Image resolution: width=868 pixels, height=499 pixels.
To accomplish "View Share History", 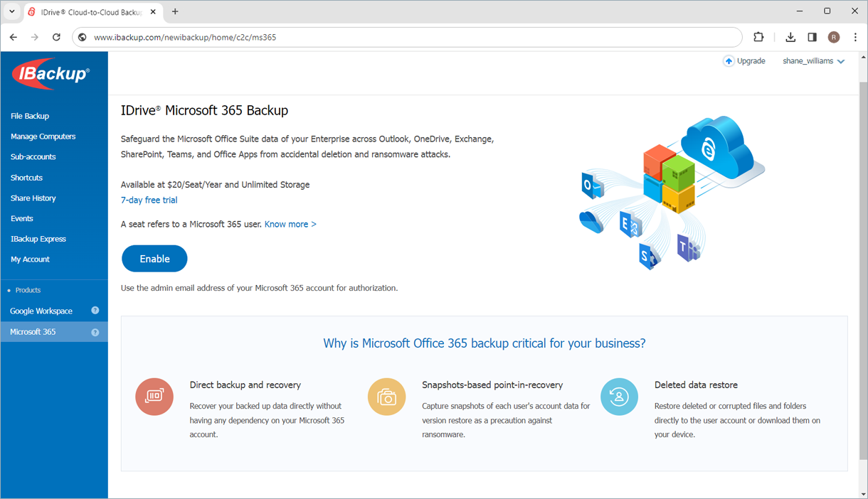I will (33, 198).
